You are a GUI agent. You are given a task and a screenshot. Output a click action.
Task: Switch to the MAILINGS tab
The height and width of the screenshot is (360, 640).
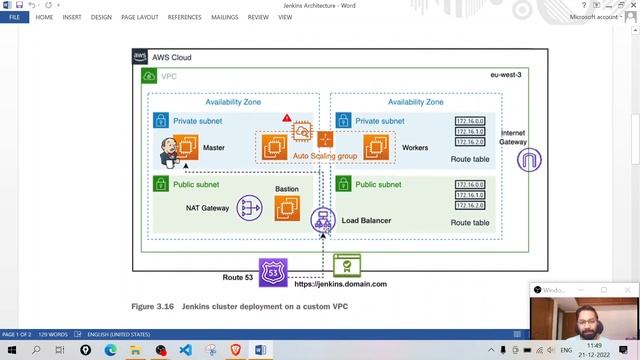click(224, 17)
